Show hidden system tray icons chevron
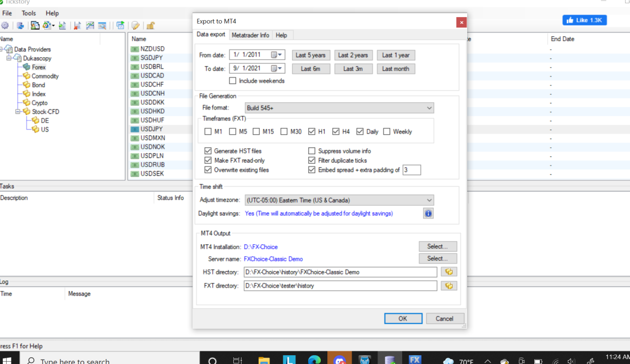The height and width of the screenshot is (364, 630). click(487, 361)
